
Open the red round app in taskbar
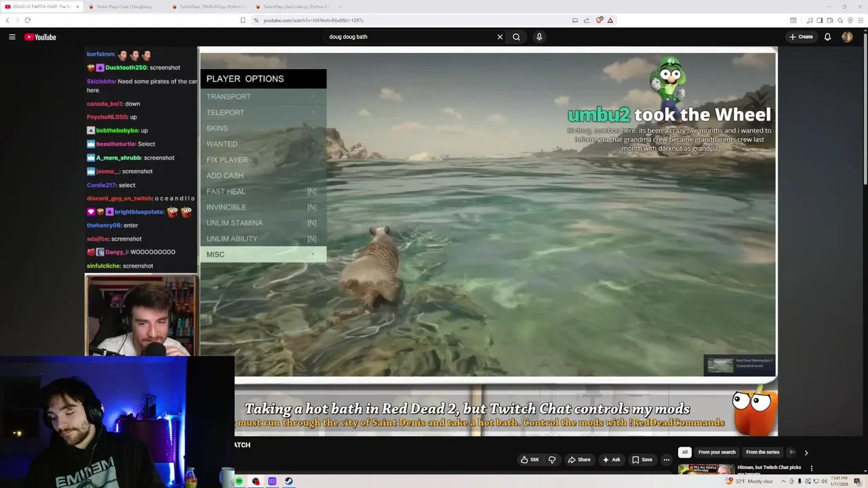256,481
